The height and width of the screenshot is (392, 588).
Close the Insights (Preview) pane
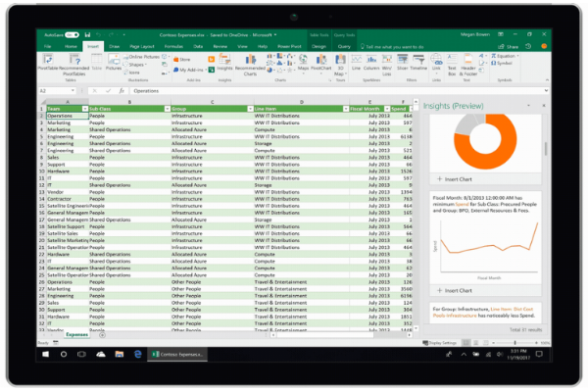pyautogui.click(x=543, y=106)
